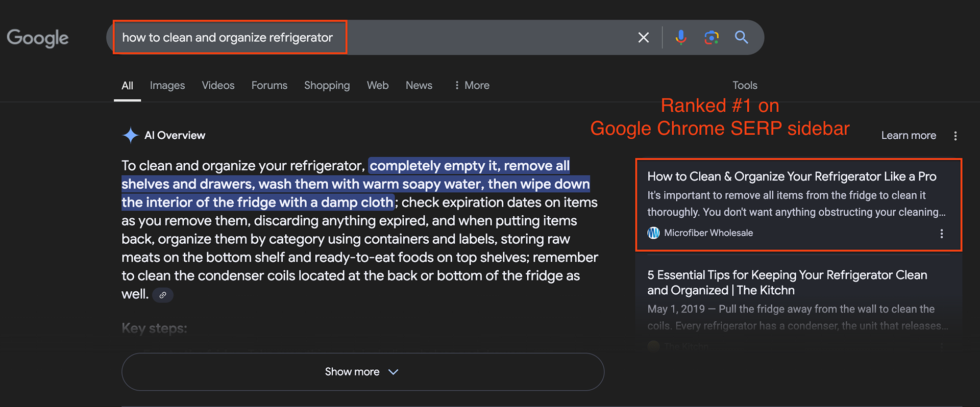Open '5 Essential Tips for Keeping Your Refrigerator Clean' result
The height and width of the screenshot is (407, 980).
(x=787, y=283)
